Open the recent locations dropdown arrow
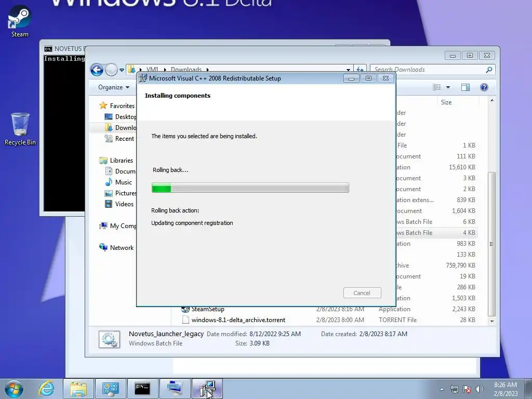This screenshot has height=399, width=532. point(122,70)
